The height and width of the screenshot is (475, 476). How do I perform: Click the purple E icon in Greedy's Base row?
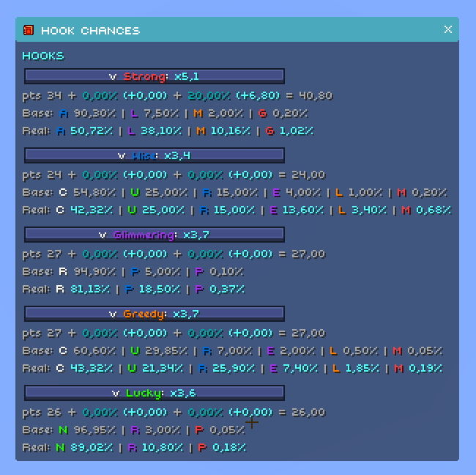click(277, 351)
